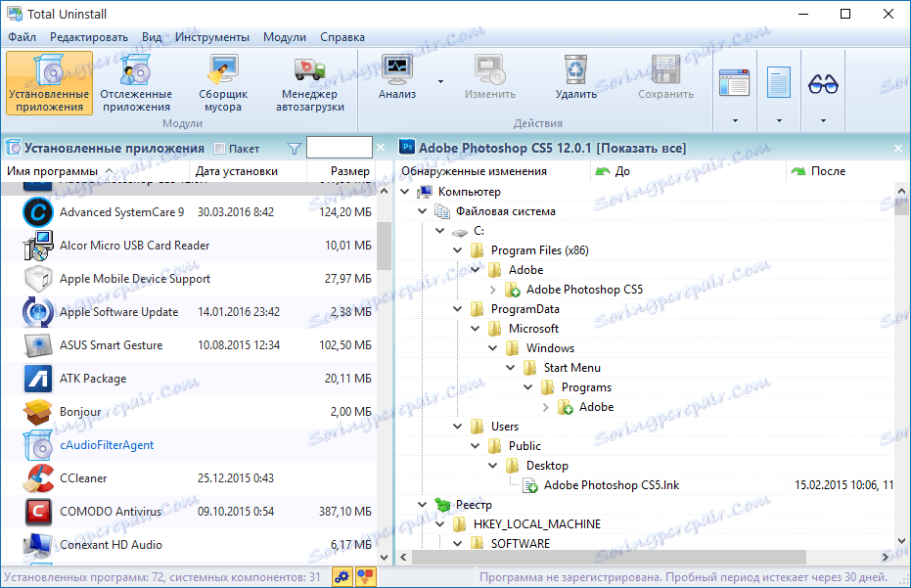
Task: Collapse the ProgramData folder
Action: 458,309
